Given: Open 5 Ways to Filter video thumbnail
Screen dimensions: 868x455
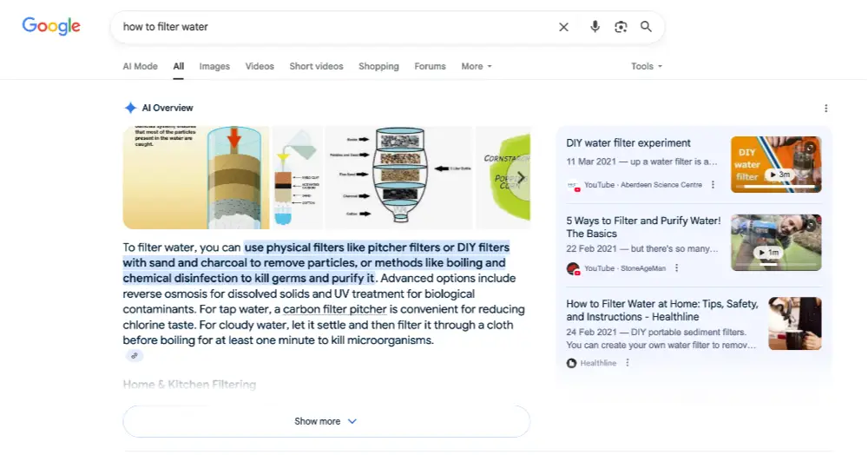Looking at the screenshot, I should [775, 243].
